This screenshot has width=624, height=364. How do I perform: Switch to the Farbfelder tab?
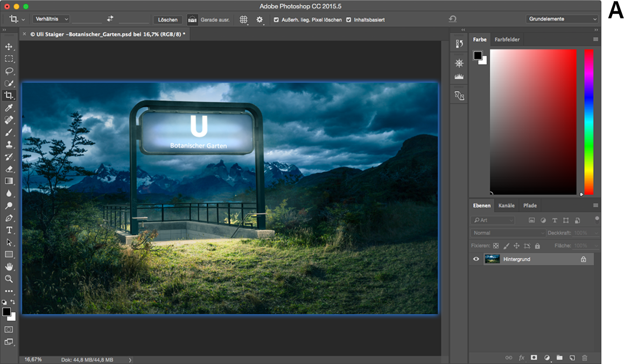click(507, 39)
